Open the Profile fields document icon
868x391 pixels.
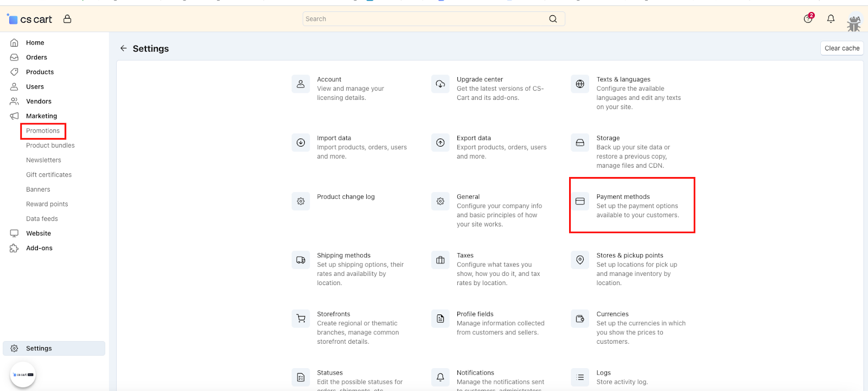[x=441, y=319]
